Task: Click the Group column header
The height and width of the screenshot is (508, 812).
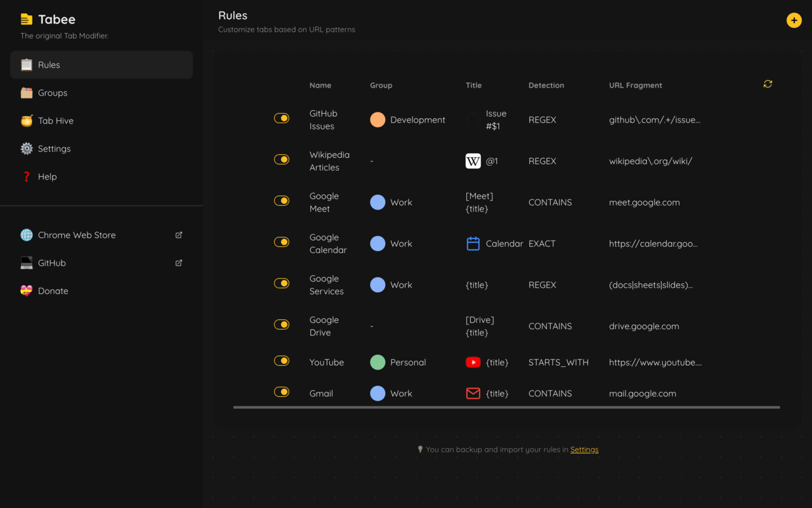Action: (381, 85)
